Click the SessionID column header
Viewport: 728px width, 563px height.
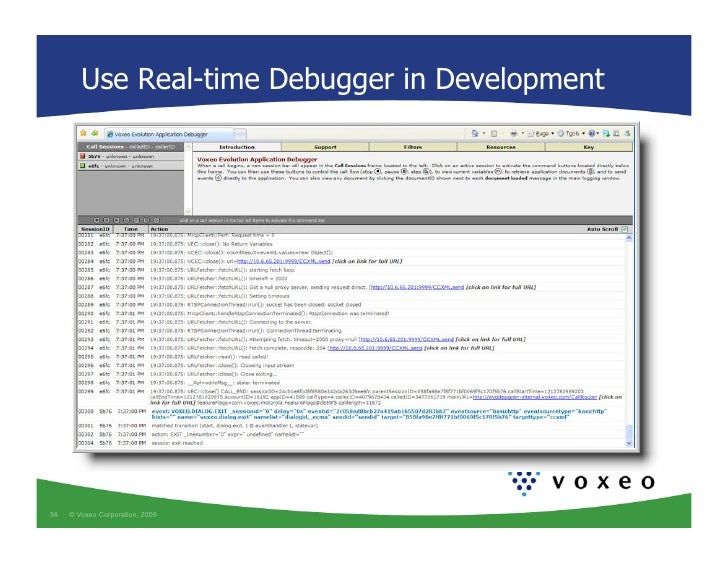(95, 229)
